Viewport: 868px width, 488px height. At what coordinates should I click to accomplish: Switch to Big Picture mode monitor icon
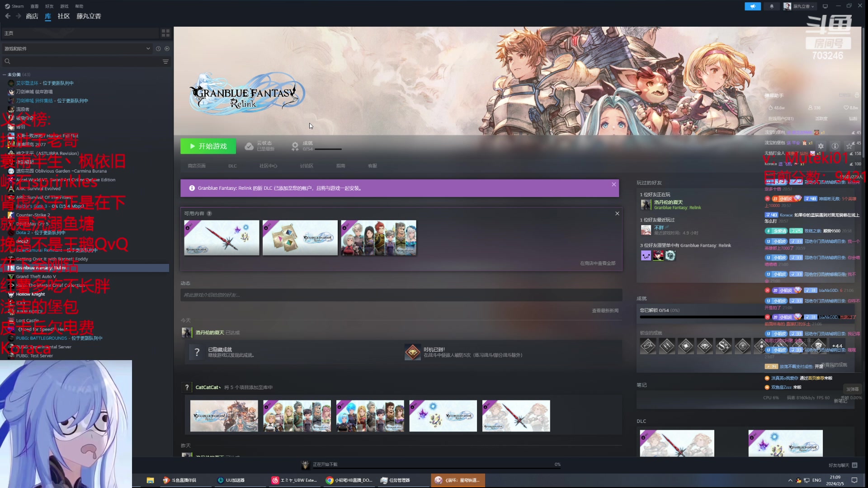825,6
